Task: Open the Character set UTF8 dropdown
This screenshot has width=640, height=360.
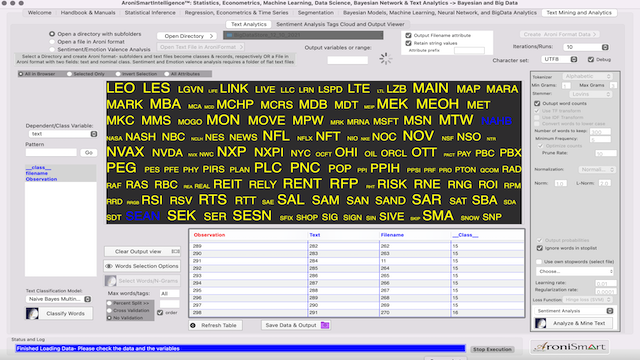Action: point(560,59)
